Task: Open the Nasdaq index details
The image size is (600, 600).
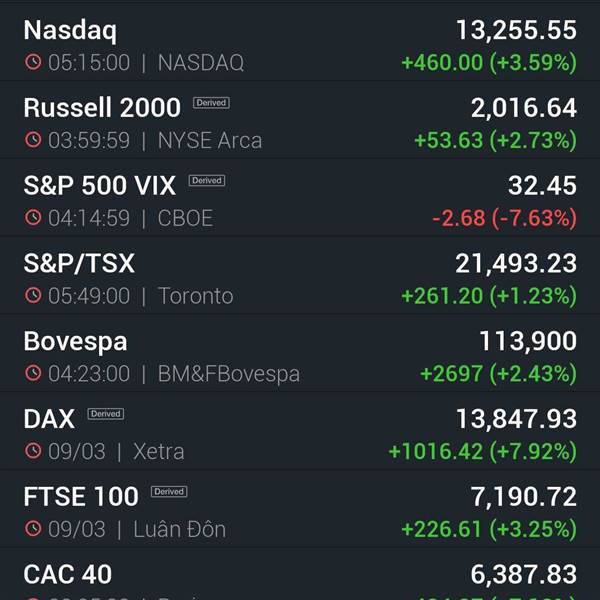Action: (300, 43)
